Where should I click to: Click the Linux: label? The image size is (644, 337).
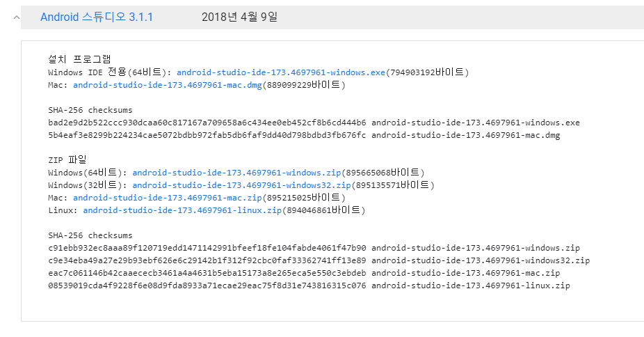click(x=63, y=210)
